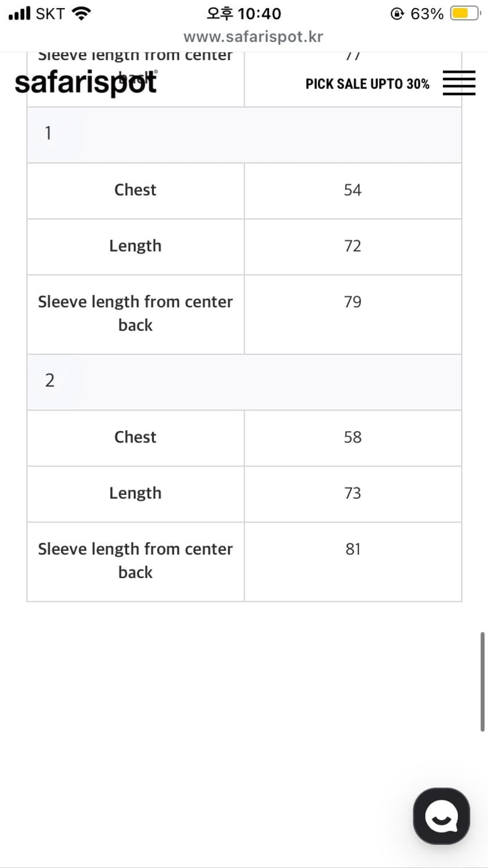The height and width of the screenshot is (868, 488).
Task: Tap the rotation lock status icon
Action: point(397,13)
